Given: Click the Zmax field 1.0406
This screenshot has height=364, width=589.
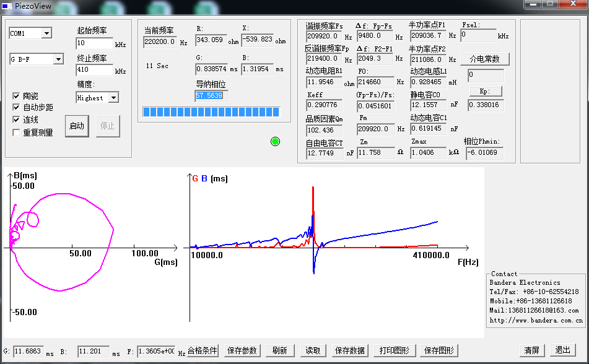Looking at the screenshot, I should (x=428, y=153).
